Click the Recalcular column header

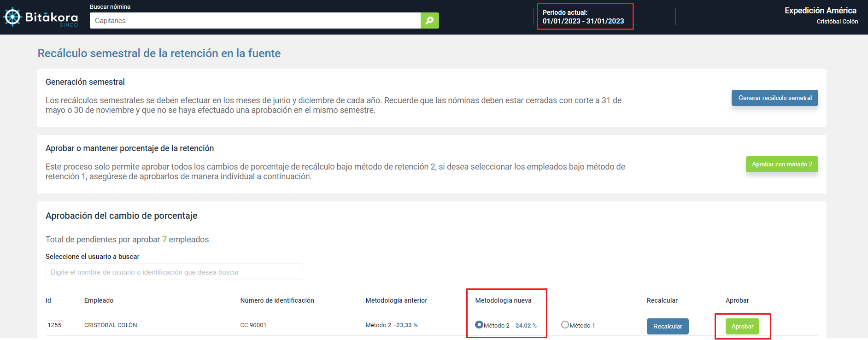(662, 300)
